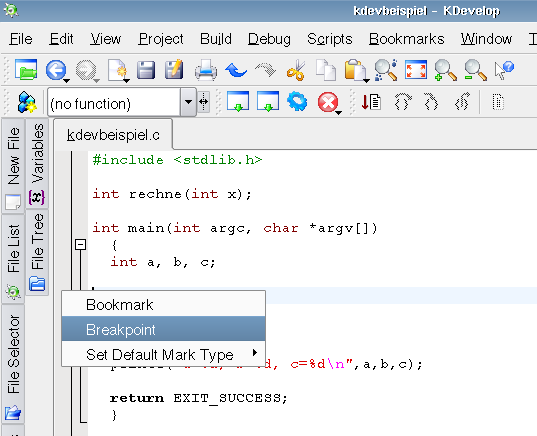Screen dimensions: 537x436
Task: Open the Variables side panel
Action: tap(37, 164)
